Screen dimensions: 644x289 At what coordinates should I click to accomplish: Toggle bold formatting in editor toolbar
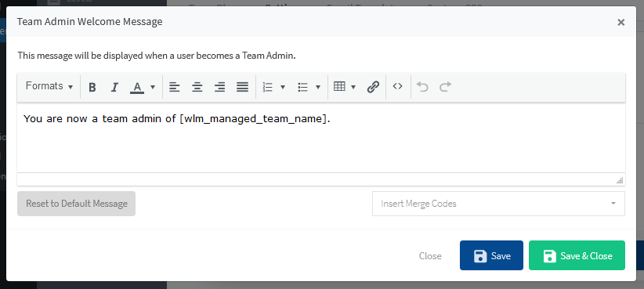[92, 87]
